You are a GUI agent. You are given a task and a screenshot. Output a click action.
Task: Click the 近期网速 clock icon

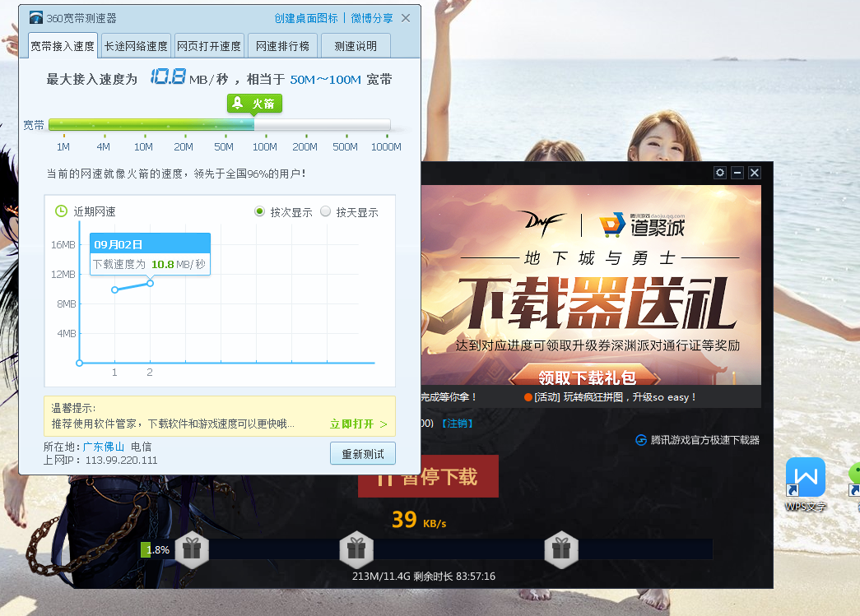click(x=62, y=211)
